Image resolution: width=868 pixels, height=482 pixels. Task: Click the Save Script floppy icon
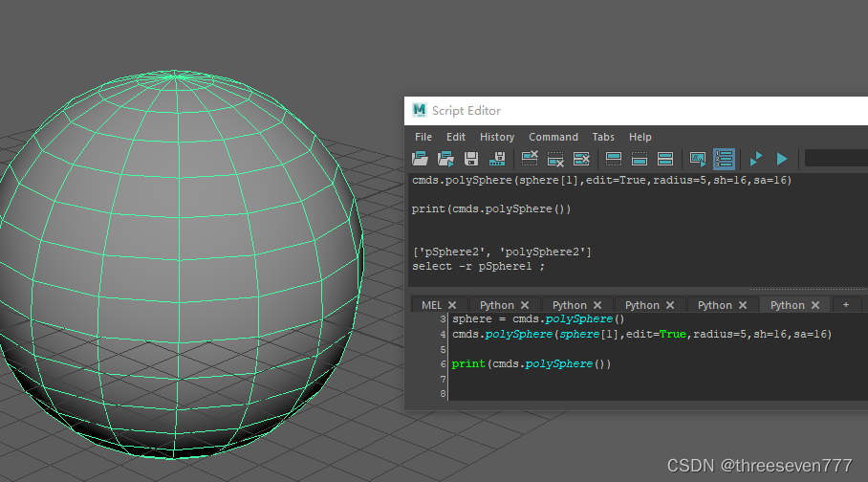[471, 159]
